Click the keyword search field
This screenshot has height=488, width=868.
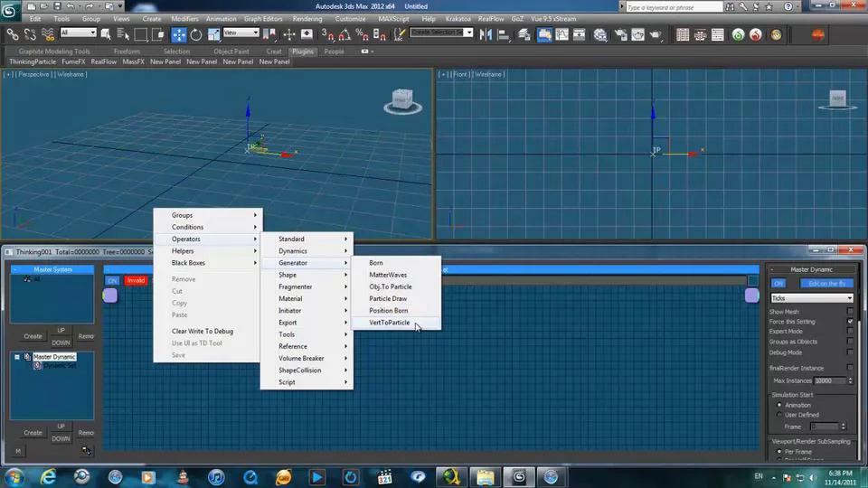(x=674, y=7)
